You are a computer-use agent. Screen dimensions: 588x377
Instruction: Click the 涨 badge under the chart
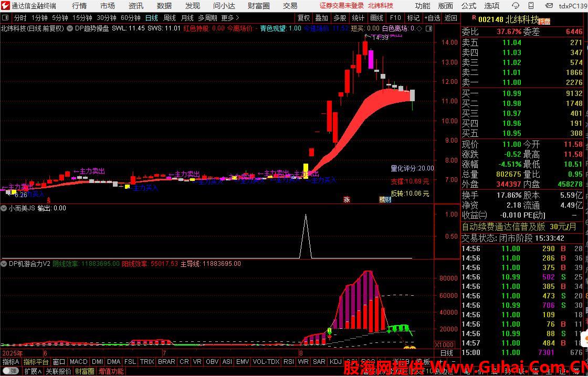[x=346, y=200]
